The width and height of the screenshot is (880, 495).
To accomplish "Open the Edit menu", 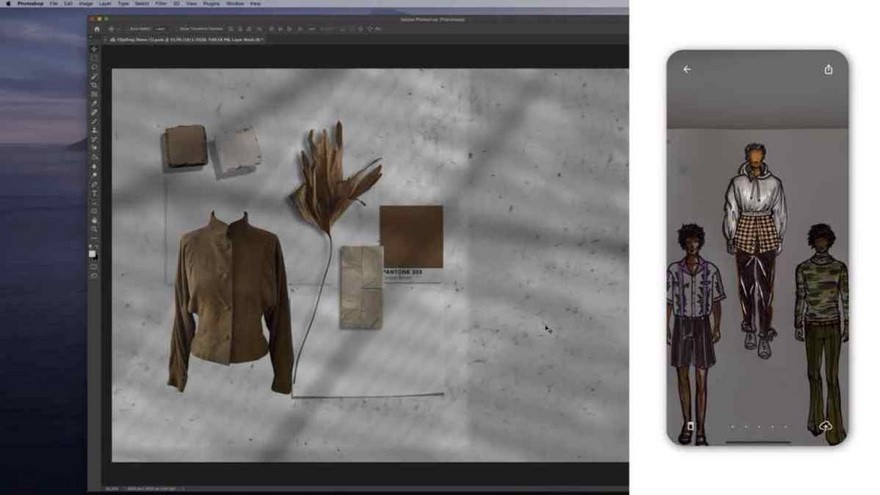I will 68,3.
